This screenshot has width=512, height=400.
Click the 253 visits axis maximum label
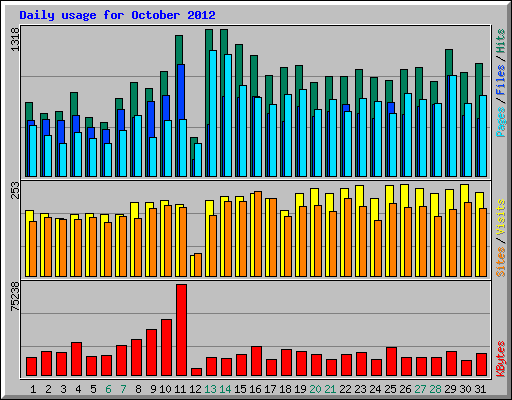point(15,190)
